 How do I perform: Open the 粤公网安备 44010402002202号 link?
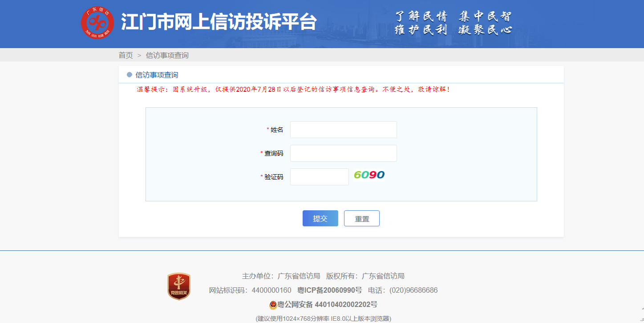[327, 305]
